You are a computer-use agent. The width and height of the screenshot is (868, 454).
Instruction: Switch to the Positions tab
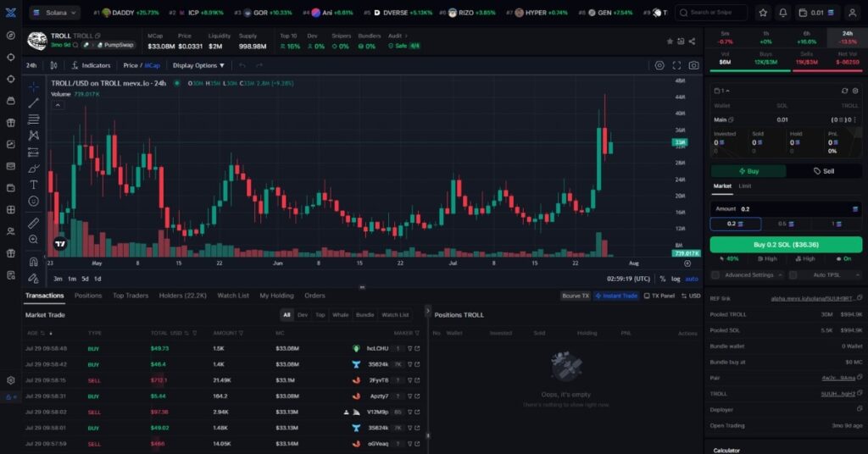coord(88,296)
